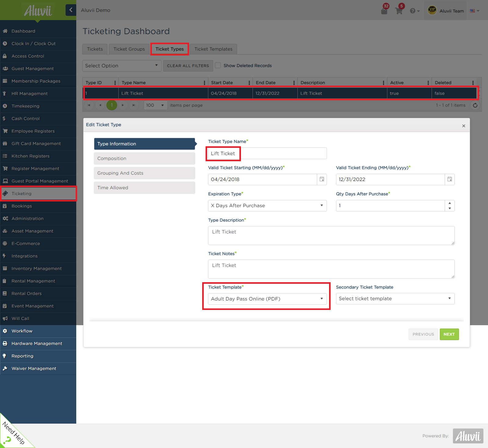Switch to the Tickets tab
This screenshot has height=448, width=488.
pyautogui.click(x=95, y=49)
